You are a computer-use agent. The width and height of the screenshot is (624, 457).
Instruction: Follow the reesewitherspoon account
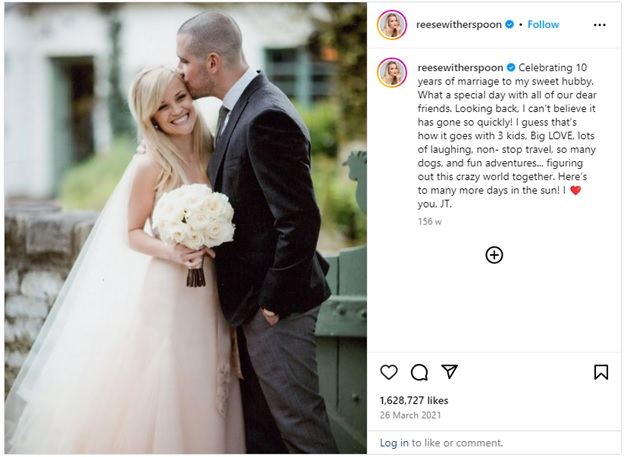[x=543, y=24]
